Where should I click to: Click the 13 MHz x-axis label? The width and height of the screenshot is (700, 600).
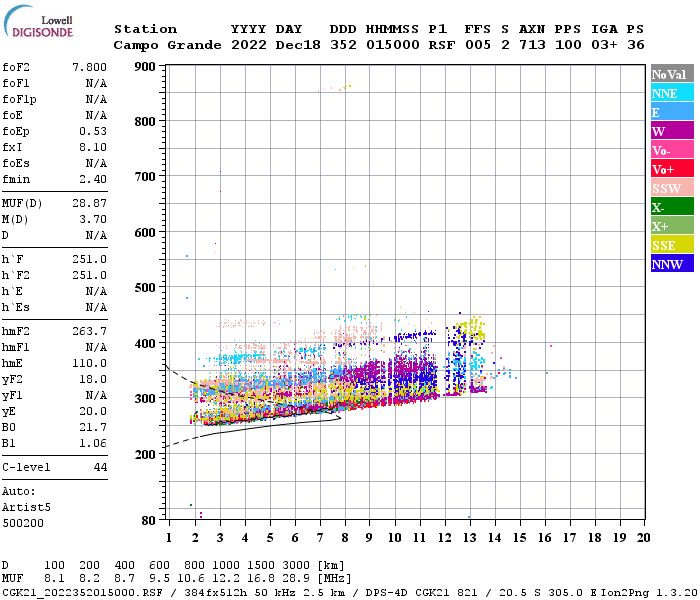point(470,538)
